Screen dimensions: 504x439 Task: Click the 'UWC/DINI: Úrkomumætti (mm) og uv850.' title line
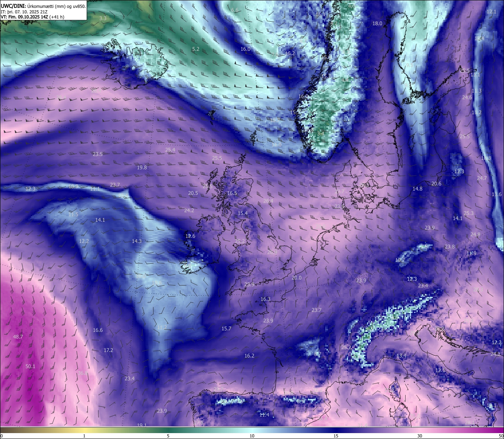(43, 6)
